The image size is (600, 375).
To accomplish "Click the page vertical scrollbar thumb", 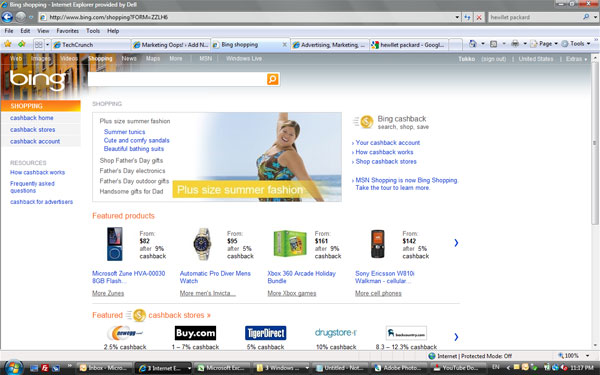I will tap(594, 143).
